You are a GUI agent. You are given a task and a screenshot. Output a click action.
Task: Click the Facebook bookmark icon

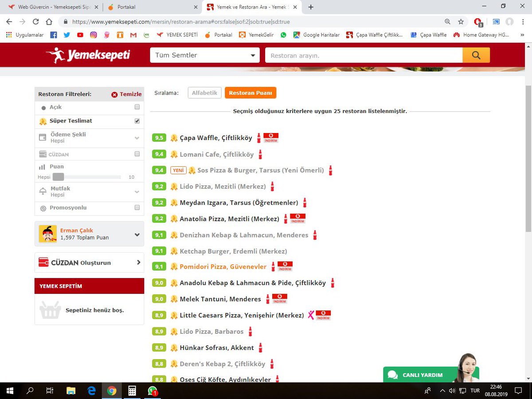click(x=54, y=35)
